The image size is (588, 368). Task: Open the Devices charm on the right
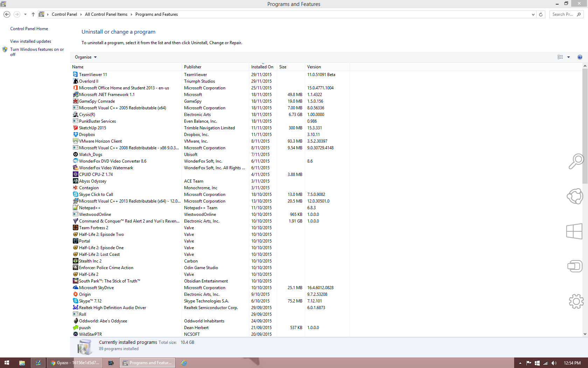(575, 266)
